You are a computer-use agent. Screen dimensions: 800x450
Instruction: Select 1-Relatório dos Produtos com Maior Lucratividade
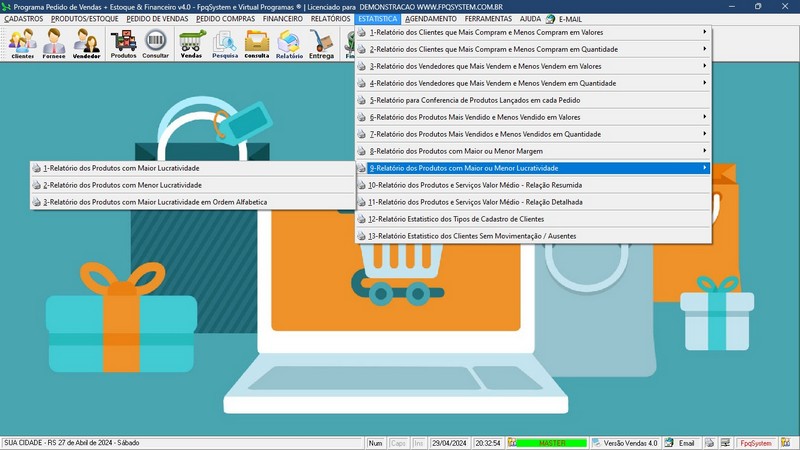[x=193, y=168]
